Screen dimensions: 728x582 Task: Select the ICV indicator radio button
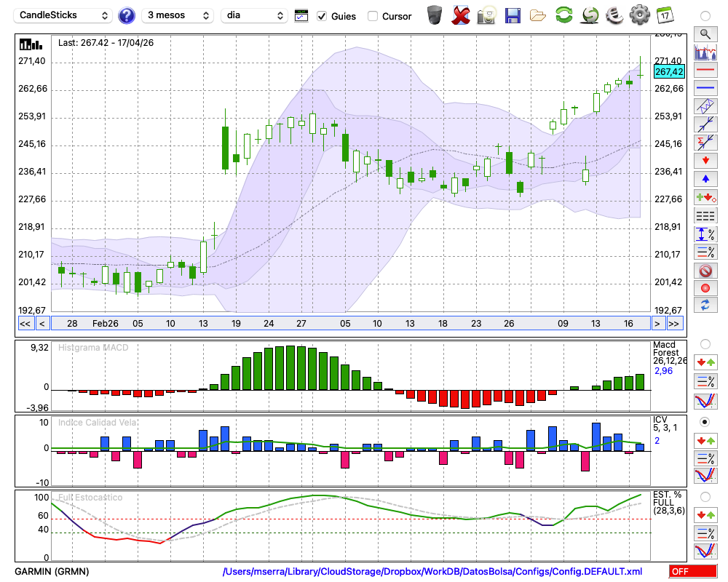pyautogui.click(x=705, y=422)
